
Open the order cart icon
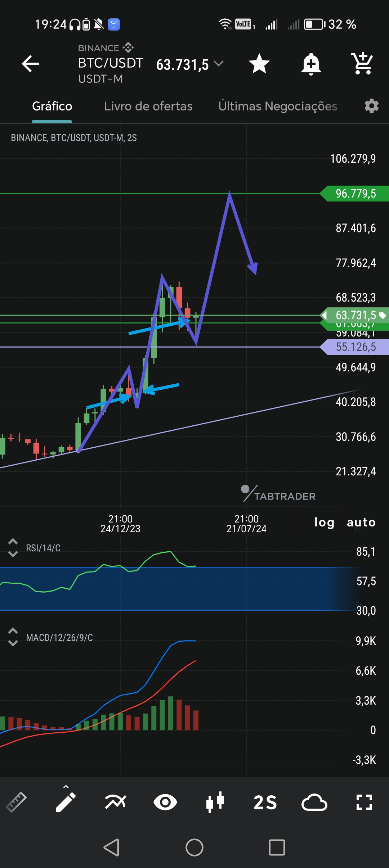coord(362,63)
